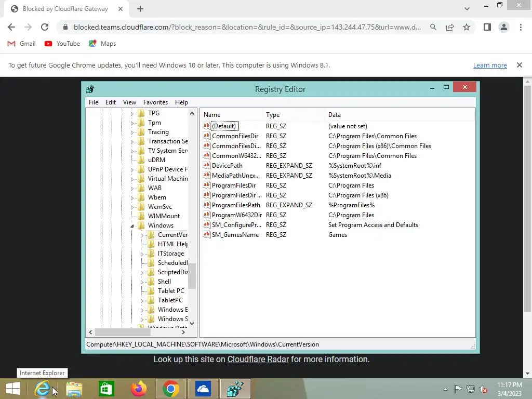The image size is (532, 399).
Task: Select the HTML Help key folder icon
Action: 151,244
